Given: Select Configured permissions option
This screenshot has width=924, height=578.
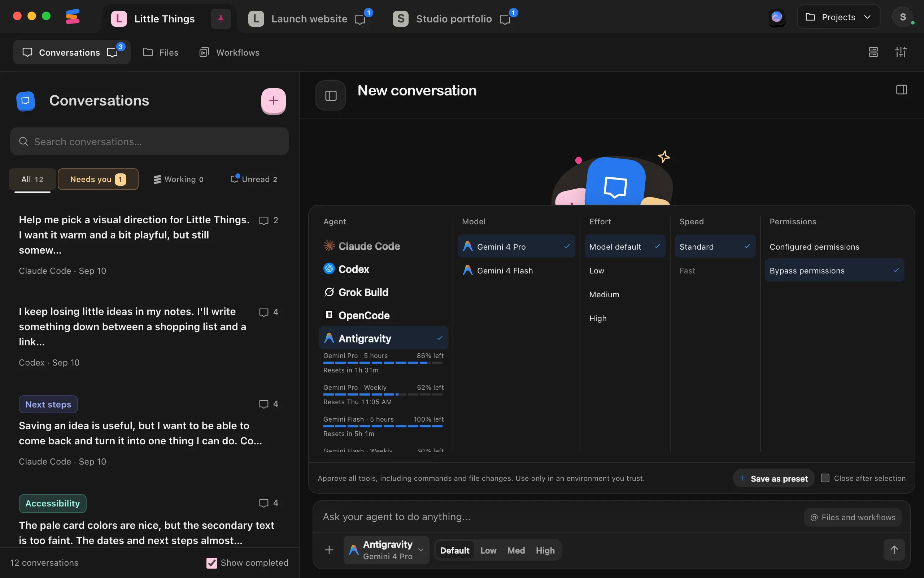Looking at the screenshot, I should (834, 247).
